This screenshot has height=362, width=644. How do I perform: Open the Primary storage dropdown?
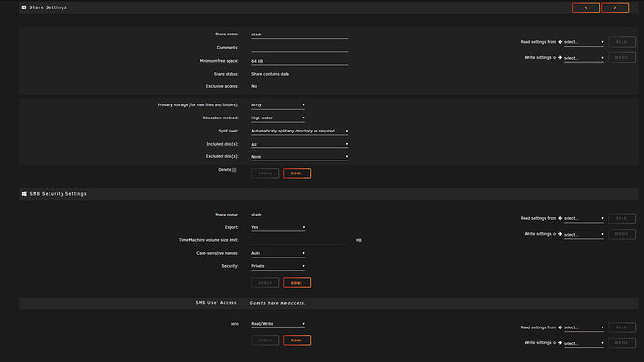coord(278,105)
